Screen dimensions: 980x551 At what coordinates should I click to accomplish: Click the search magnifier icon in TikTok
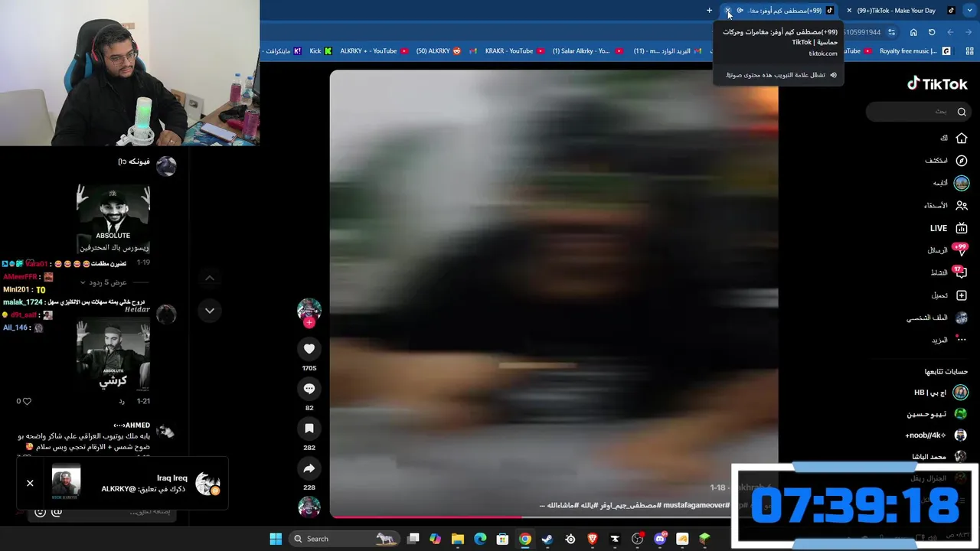tap(962, 112)
